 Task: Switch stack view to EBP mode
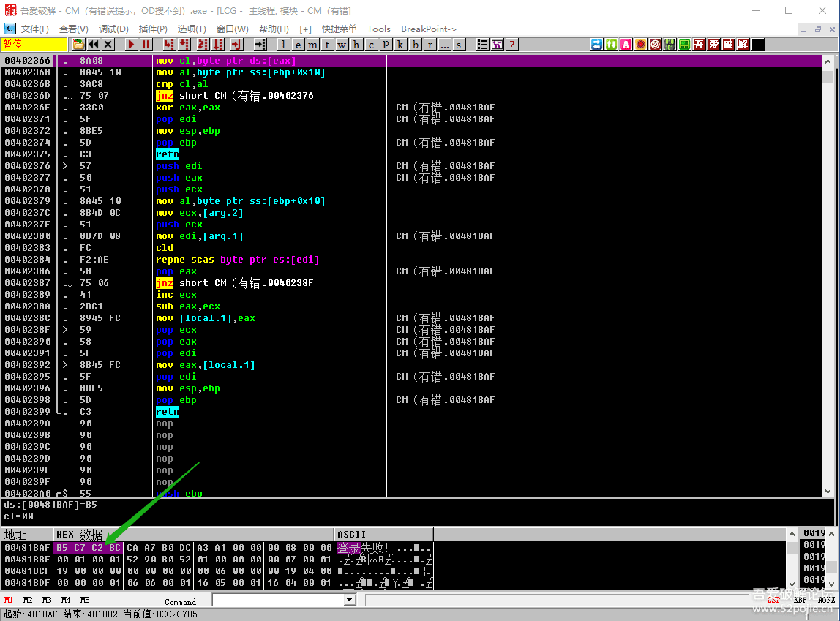point(800,600)
